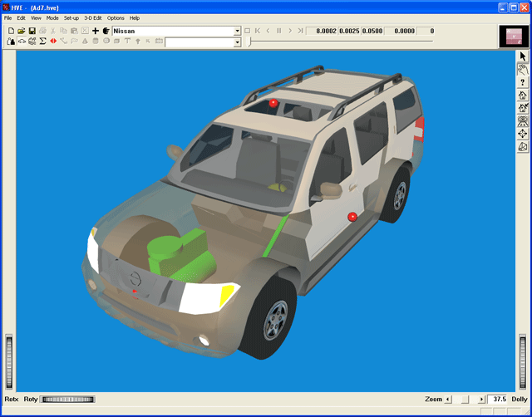Increase zoom with right arrow

481,400
